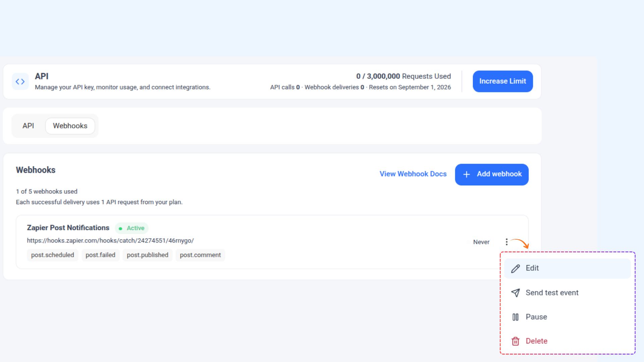Select Pause in the webhook menu
Image resolution: width=644 pixels, height=362 pixels.
click(x=567, y=317)
